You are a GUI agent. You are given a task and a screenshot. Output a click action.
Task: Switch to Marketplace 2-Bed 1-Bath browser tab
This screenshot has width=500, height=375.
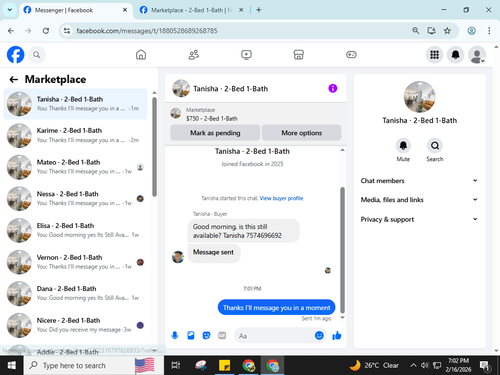click(x=191, y=10)
